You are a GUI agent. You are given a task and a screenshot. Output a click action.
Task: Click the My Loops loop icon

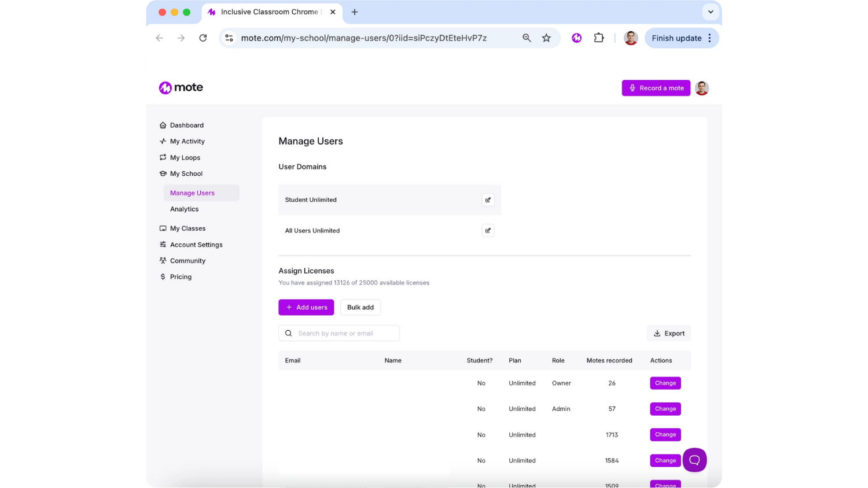[163, 157]
